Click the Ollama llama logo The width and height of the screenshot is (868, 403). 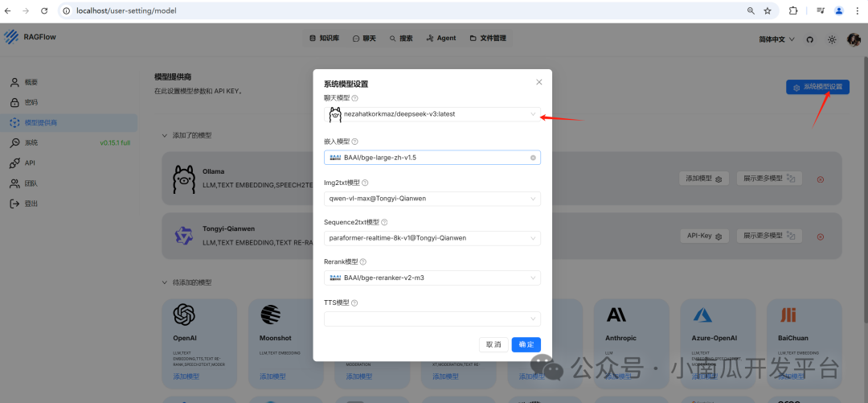(184, 179)
